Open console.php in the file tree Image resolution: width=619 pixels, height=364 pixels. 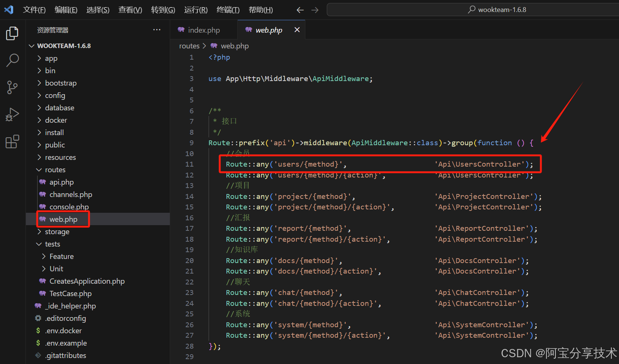pyautogui.click(x=98, y=207)
